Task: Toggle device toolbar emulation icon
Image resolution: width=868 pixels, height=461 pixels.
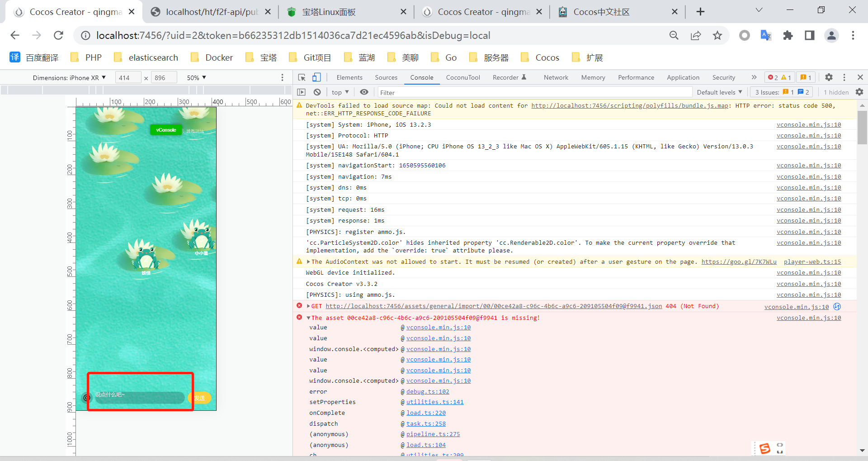Action: 316,77
